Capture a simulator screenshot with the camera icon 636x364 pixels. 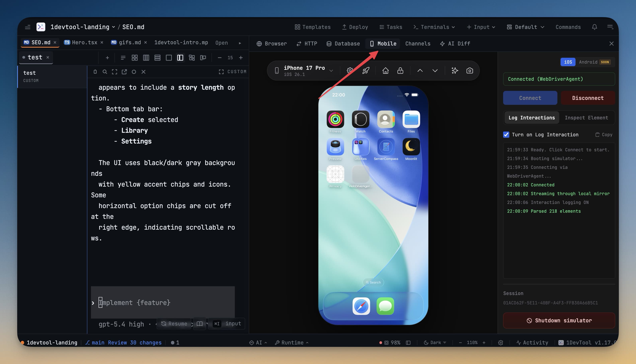[x=470, y=71]
